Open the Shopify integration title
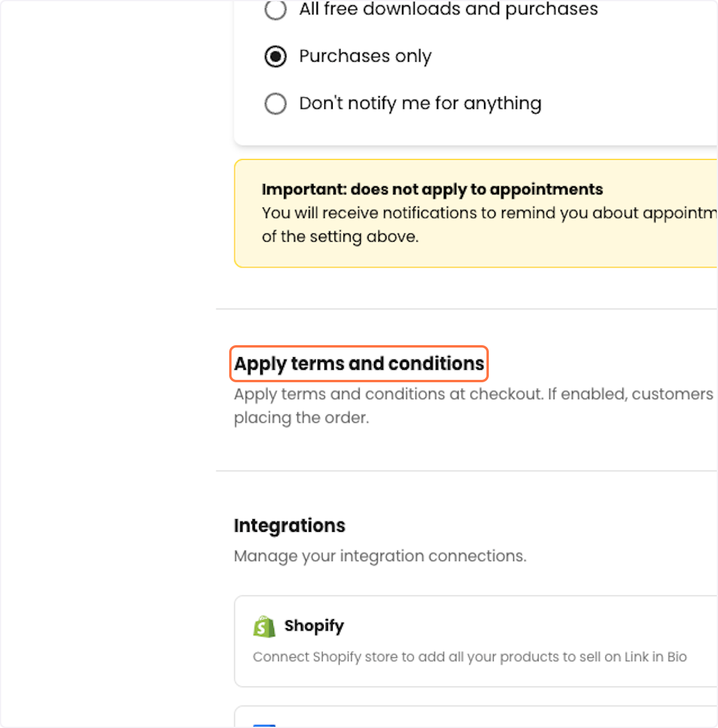The height and width of the screenshot is (728, 718). 314,626
